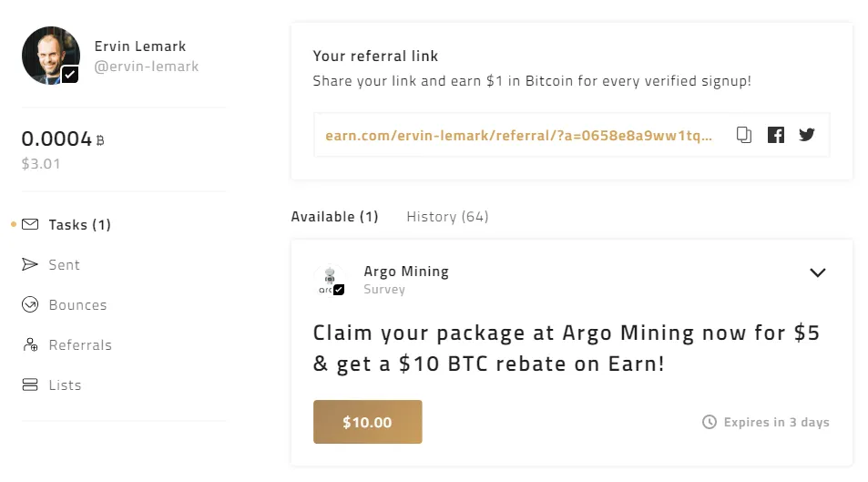Click the Sent paper plane icon
868x482 pixels.
pos(30,264)
